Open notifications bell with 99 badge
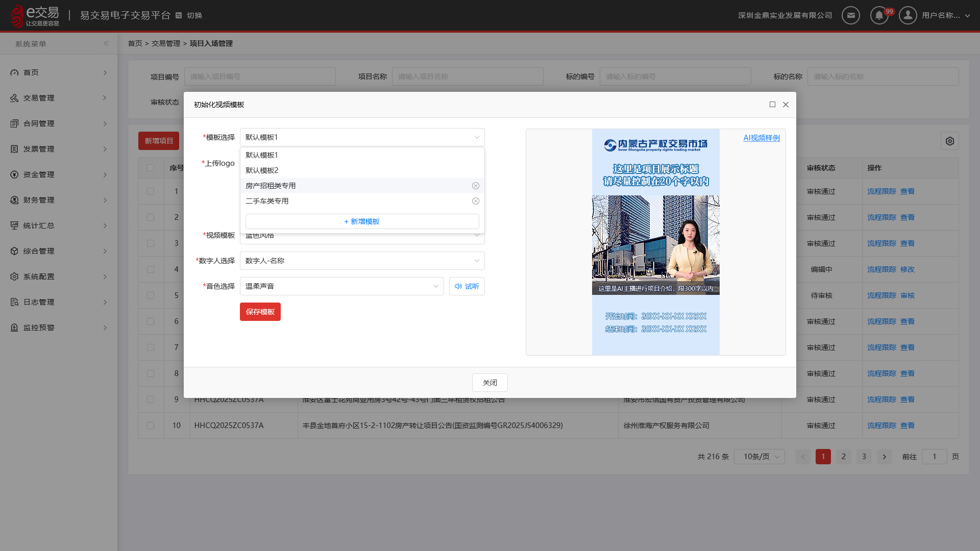 click(879, 15)
